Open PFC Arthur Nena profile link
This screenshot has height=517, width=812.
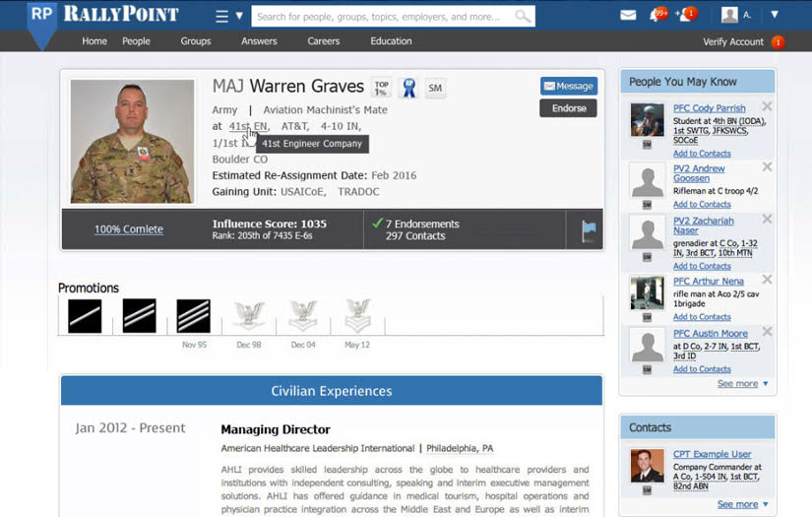coord(709,281)
